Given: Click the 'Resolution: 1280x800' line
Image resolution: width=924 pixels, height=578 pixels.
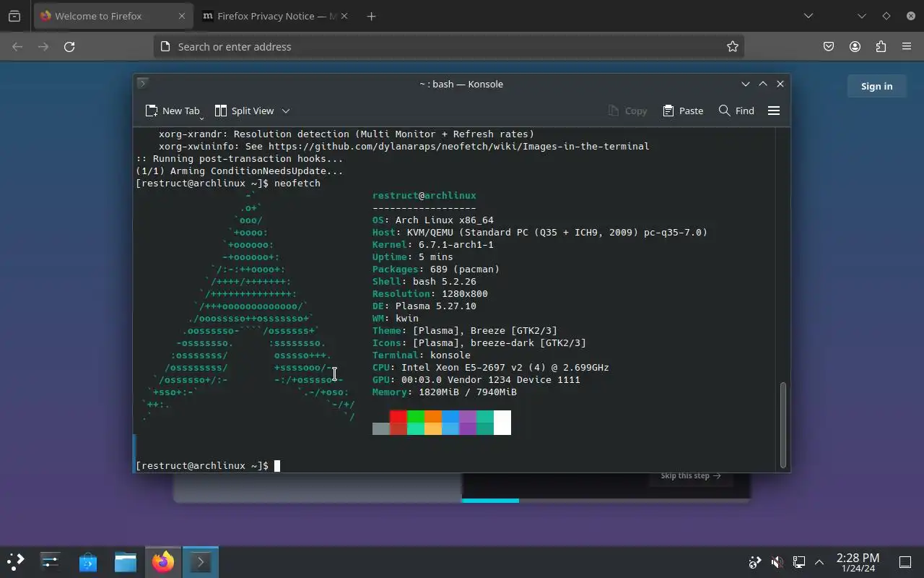Looking at the screenshot, I should coord(430,294).
